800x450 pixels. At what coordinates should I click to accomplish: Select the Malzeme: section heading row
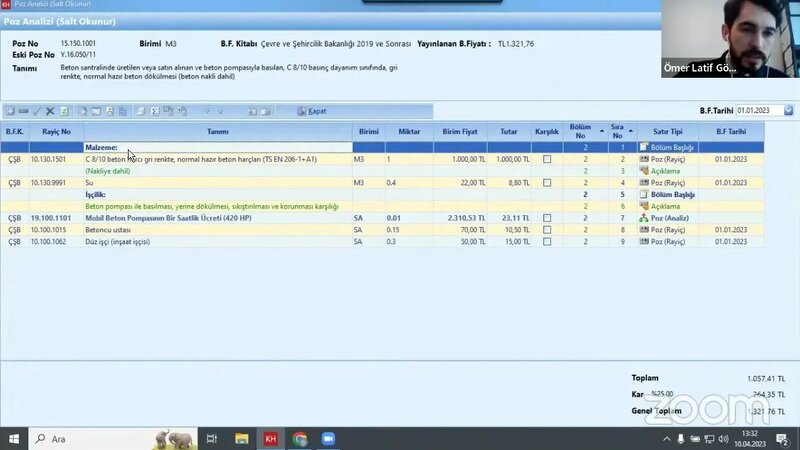[x=382, y=147]
